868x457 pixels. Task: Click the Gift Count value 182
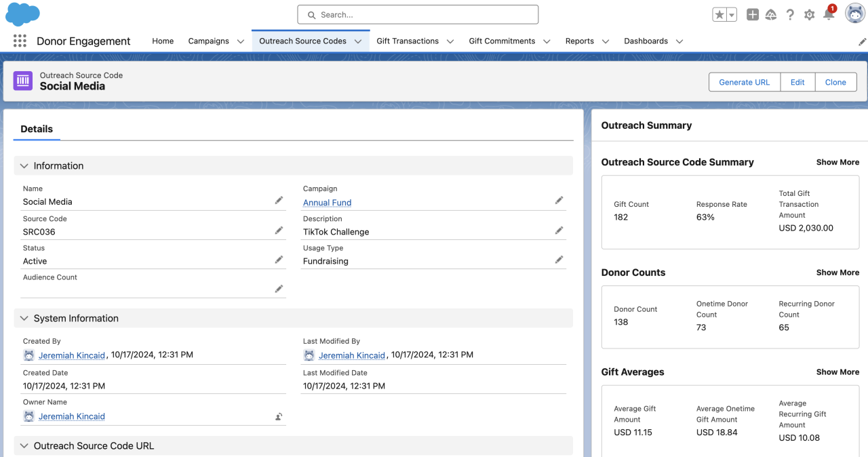click(621, 217)
